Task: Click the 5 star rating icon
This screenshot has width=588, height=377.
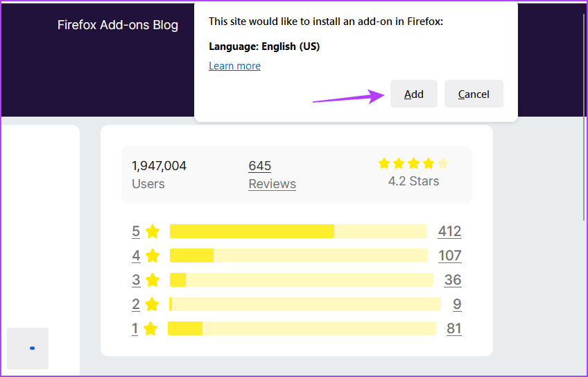Action: [153, 231]
